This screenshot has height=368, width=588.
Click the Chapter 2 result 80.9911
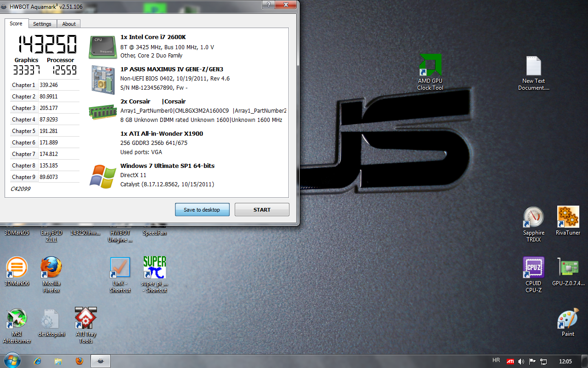[49, 97]
